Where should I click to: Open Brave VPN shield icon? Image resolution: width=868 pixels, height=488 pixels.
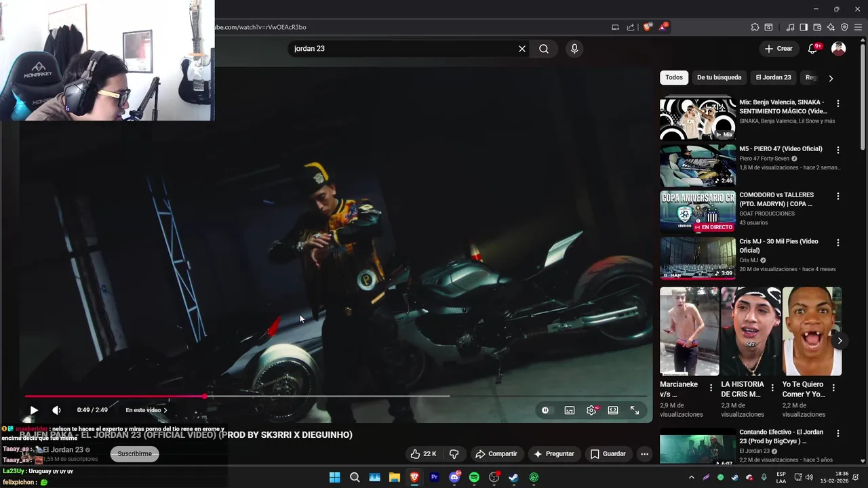coord(844,27)
